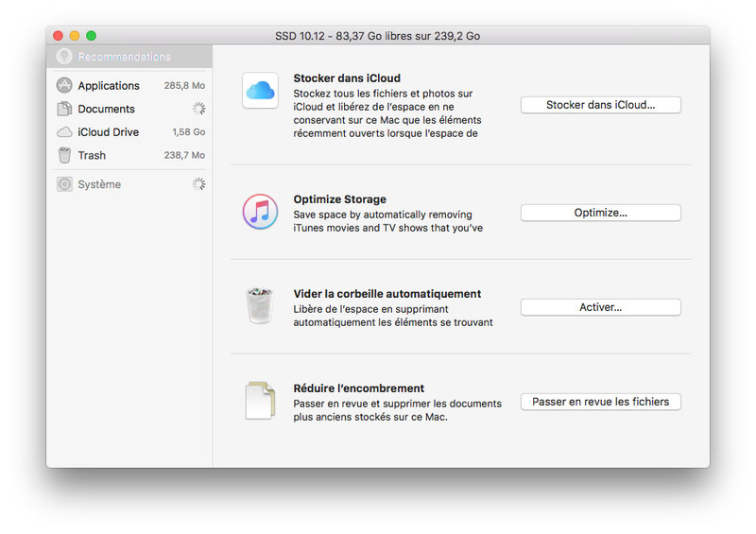Click the 238,7 Mo size value
756x534 pixels.
coord(184,155)
